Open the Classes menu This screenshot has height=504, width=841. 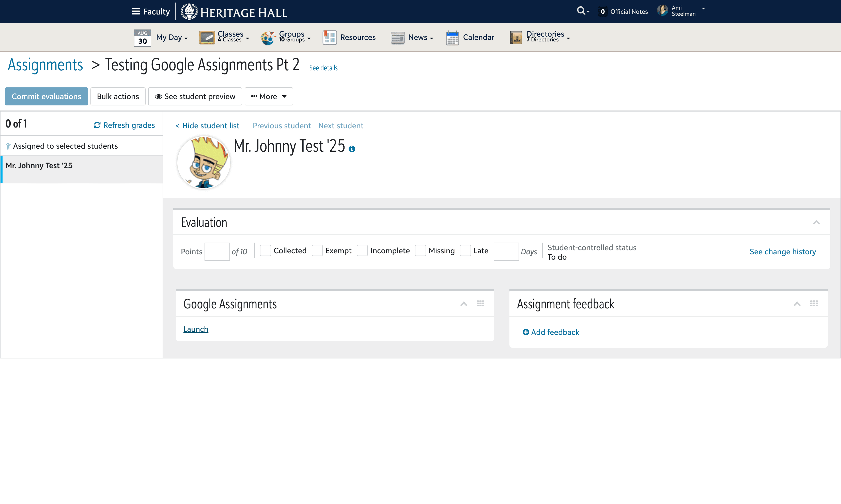(x=224, y=37)
